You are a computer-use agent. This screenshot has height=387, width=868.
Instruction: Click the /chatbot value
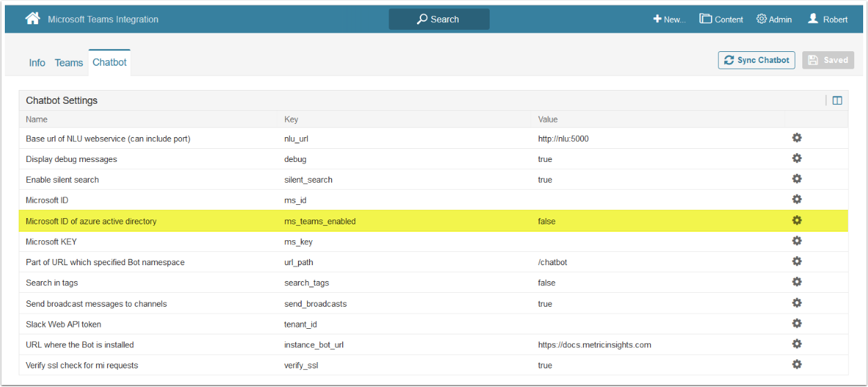coord(553,262)
